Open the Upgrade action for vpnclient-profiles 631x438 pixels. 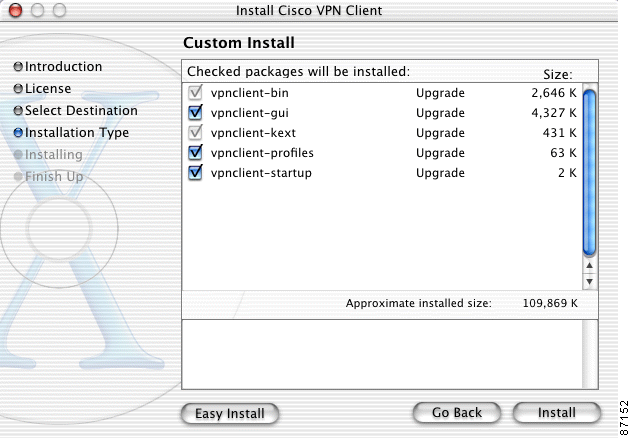coord(440,153)
